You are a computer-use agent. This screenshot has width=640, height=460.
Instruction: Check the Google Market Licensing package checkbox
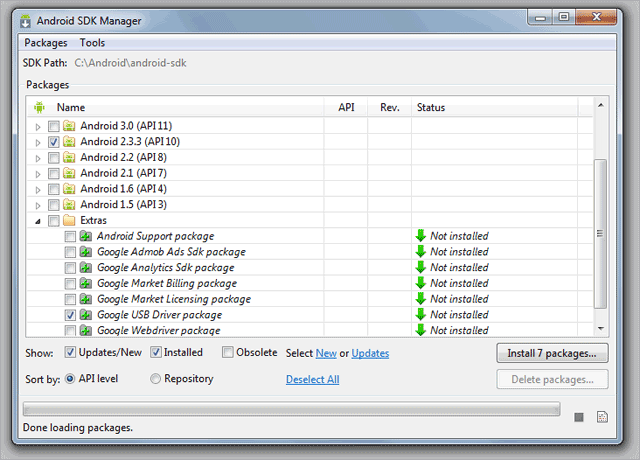click(x=70, y=300)
